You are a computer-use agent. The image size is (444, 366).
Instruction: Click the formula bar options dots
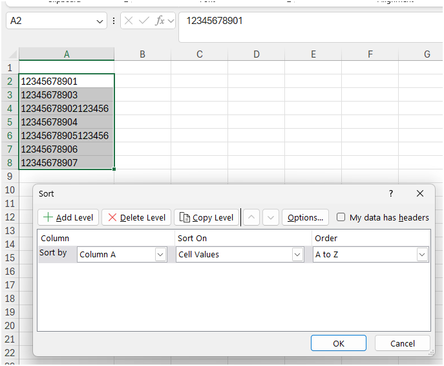[114, 21]
